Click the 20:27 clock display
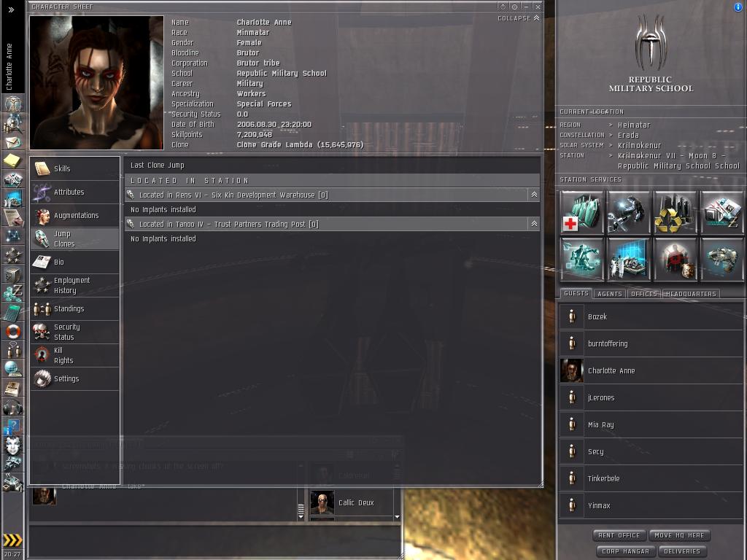The height and width of the screenshot is (560, 747). (12, 554)
